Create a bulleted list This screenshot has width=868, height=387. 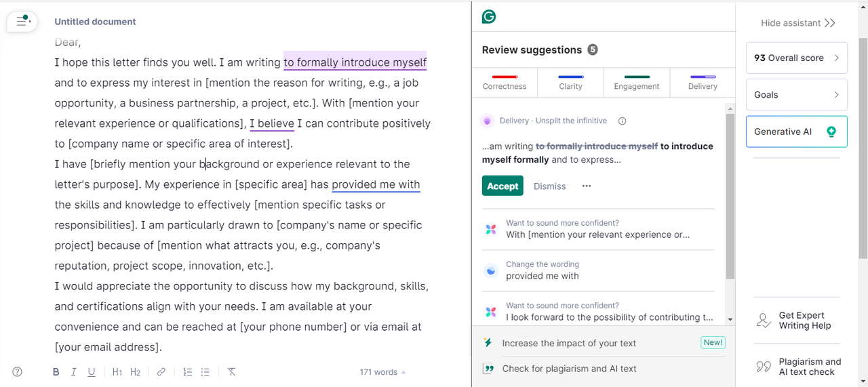(x=205, y=372)
